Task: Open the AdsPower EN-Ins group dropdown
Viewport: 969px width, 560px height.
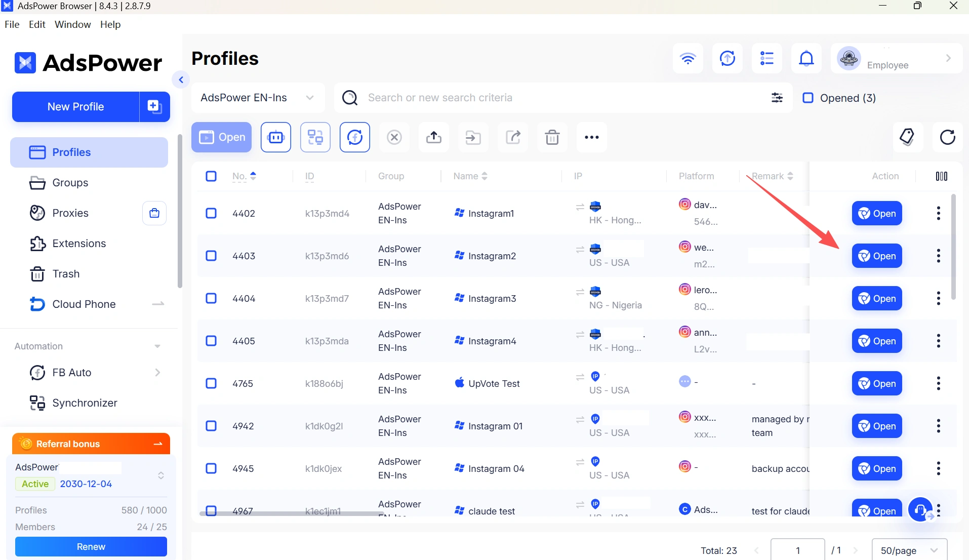Action: 258,98
